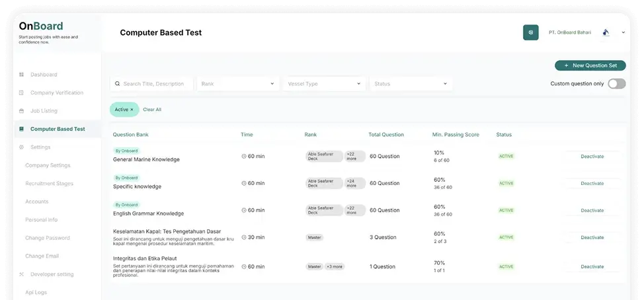
Task: Click the Settings gear icon in sidebar
Action: [22, 147]
